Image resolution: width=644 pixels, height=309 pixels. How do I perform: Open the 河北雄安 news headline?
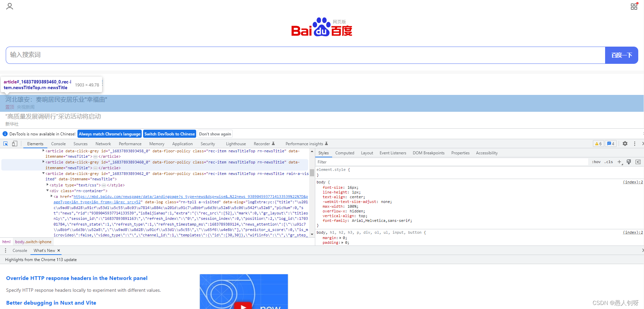[56, 100]
